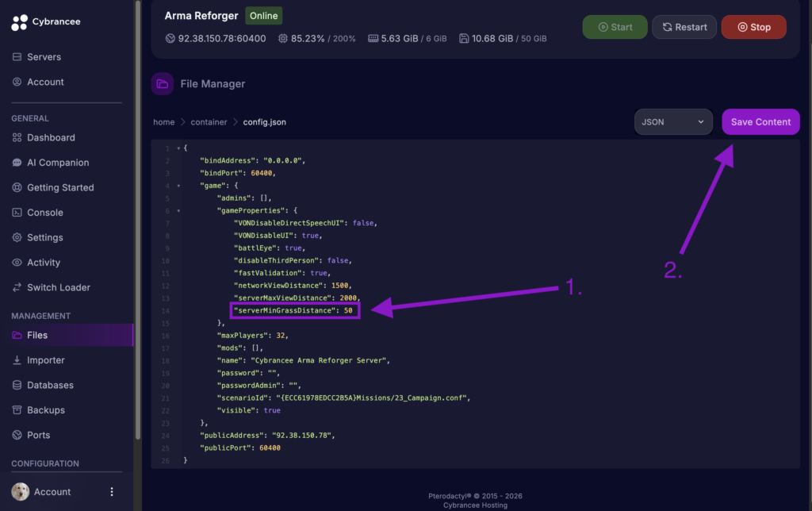Screen dimensions: 812x511
Task: Click "networkViewDistance": 1500 line
Action: click(293, 286)
